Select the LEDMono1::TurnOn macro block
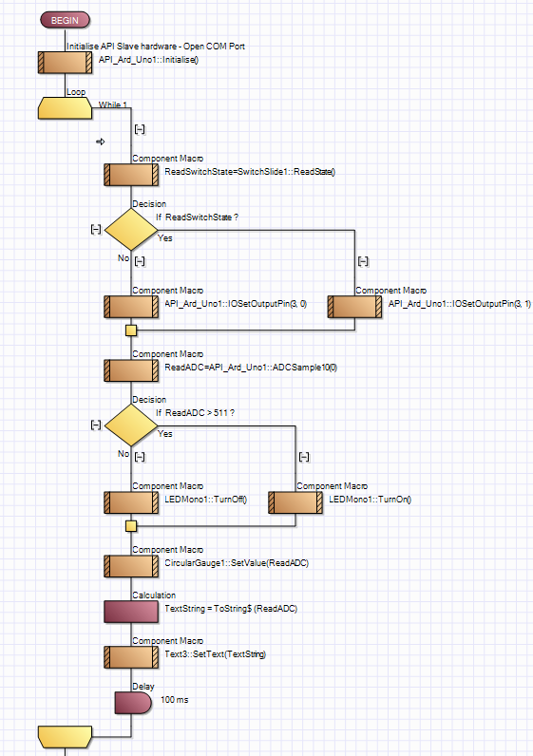Viewport: 533px width, 756px height. point(295,502)
